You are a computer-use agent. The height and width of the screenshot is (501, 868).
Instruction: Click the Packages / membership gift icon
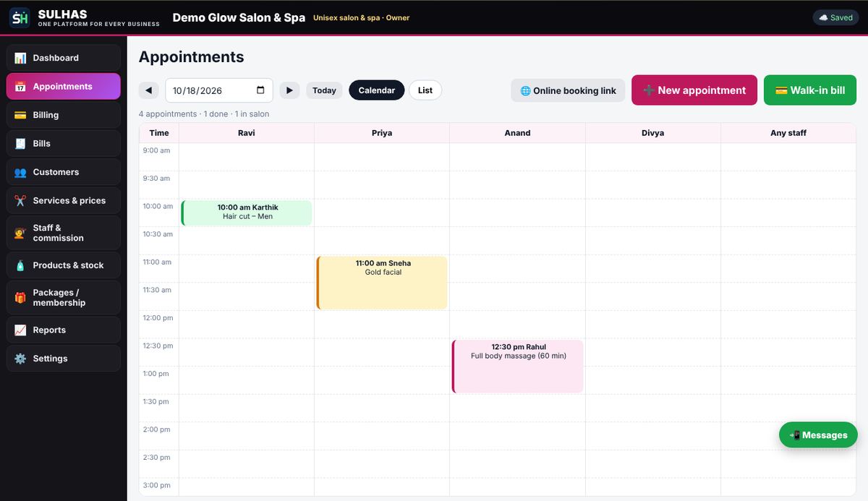coord(20,298)
